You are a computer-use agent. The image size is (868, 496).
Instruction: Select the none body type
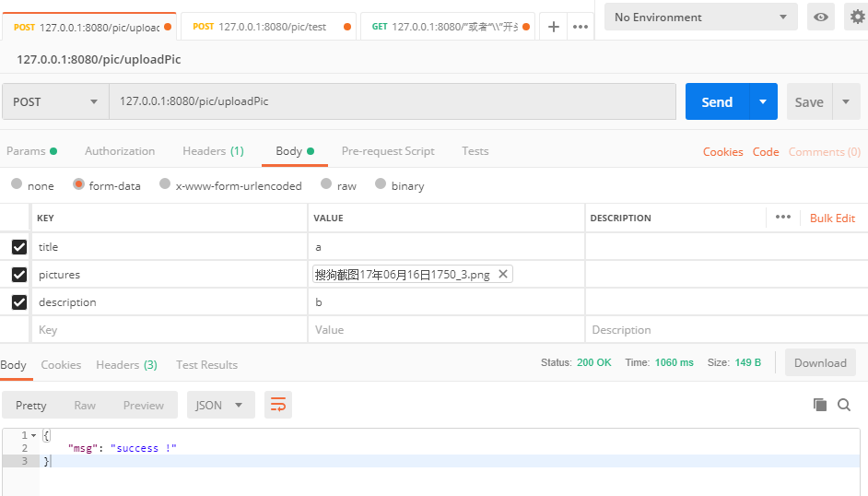17,183
